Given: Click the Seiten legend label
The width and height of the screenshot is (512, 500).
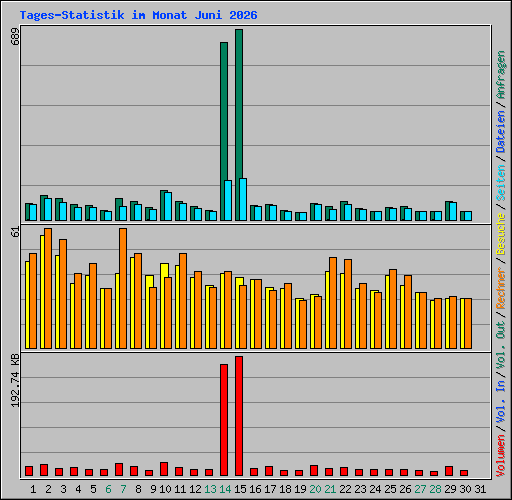Looking at the screenshot, I should 501,183.
